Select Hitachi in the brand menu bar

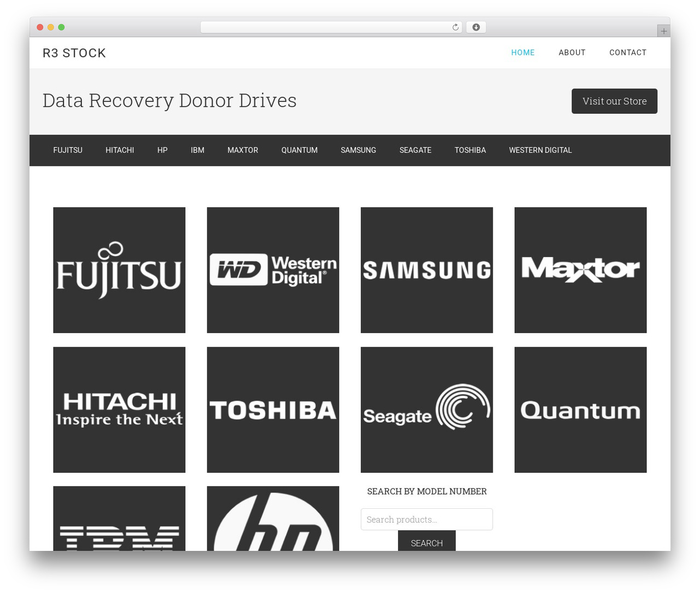click(x=120, y=150)
